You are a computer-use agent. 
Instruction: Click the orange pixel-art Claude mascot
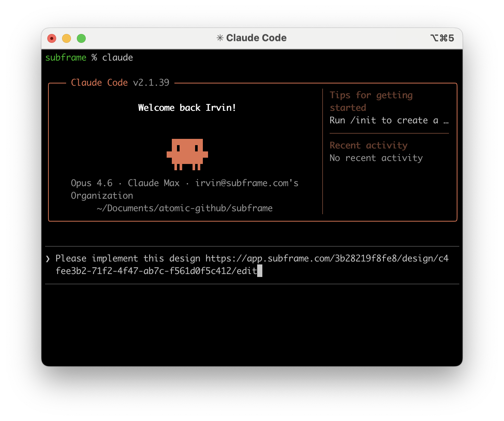tap(187, 154)
